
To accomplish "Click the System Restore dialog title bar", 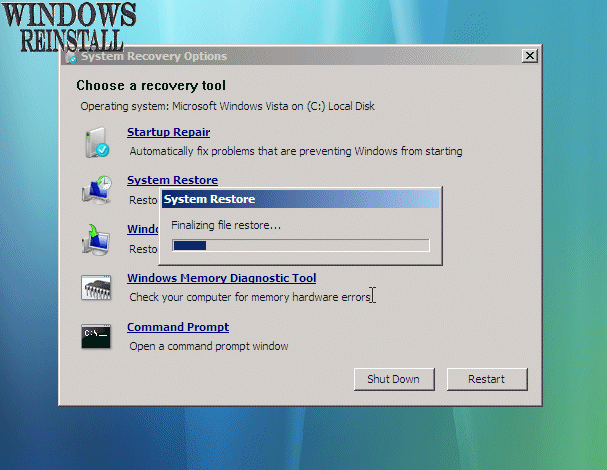I will click(x=300, y=199).
